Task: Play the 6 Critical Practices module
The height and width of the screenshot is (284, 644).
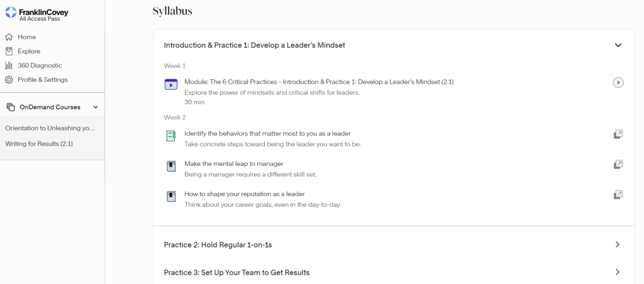Action: click(618, 82)
